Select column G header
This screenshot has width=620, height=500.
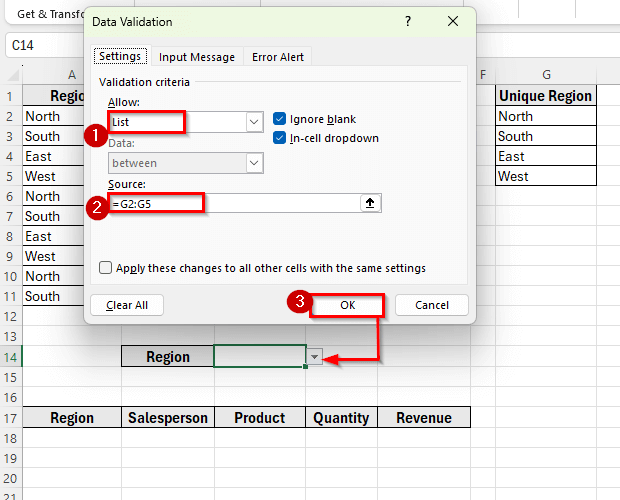click(546, 74)
